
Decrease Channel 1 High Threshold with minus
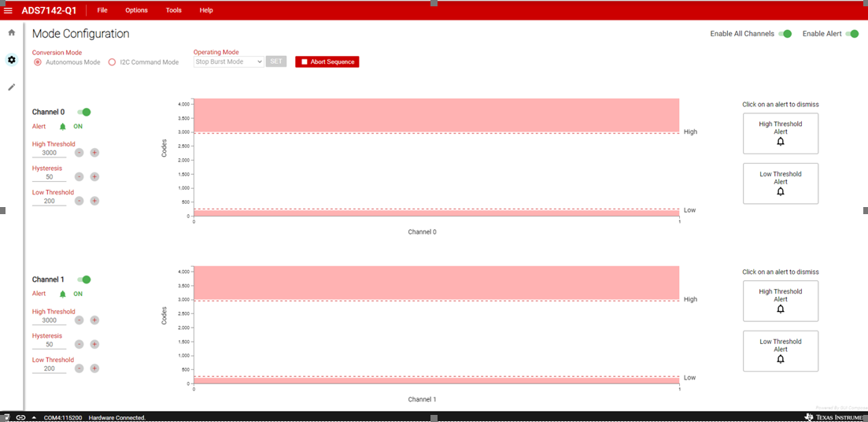(x=79, y=320)
